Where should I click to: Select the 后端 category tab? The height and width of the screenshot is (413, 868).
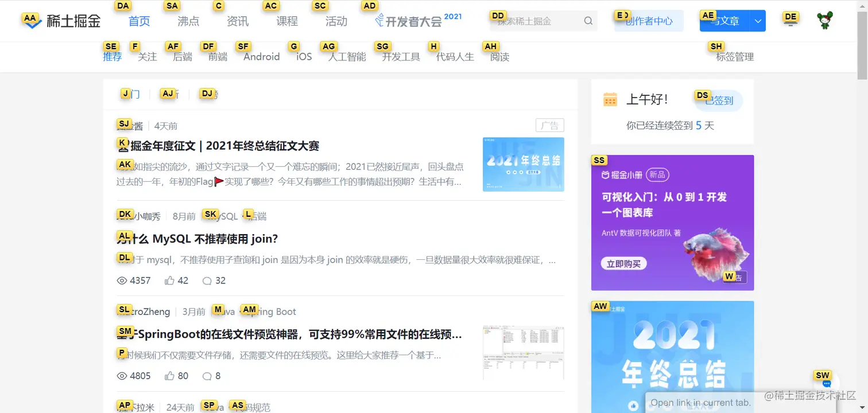click(183, 57)
